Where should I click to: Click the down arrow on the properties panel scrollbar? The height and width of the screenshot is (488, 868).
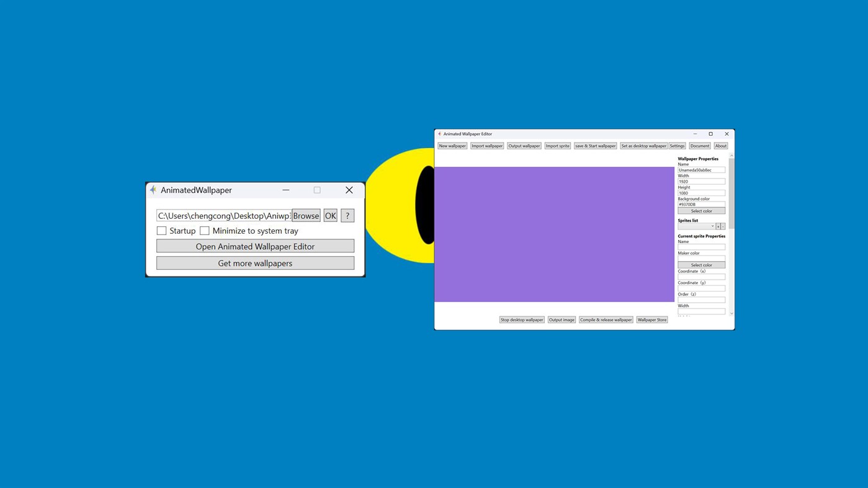731,313
